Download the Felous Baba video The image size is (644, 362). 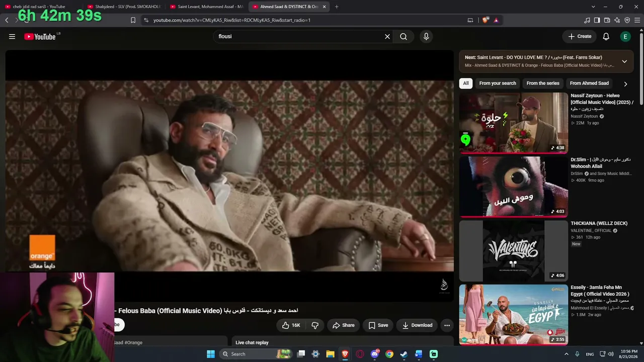pyautogui.click(x=417, y=325)
